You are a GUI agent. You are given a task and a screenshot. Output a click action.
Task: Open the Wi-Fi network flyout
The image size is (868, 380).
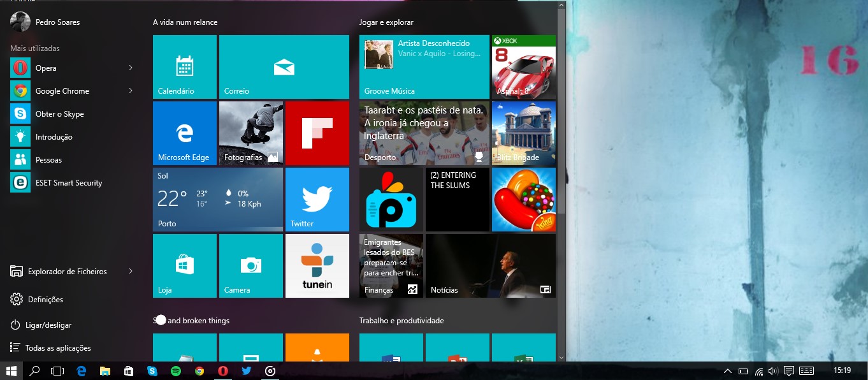(x=758, y=370)
